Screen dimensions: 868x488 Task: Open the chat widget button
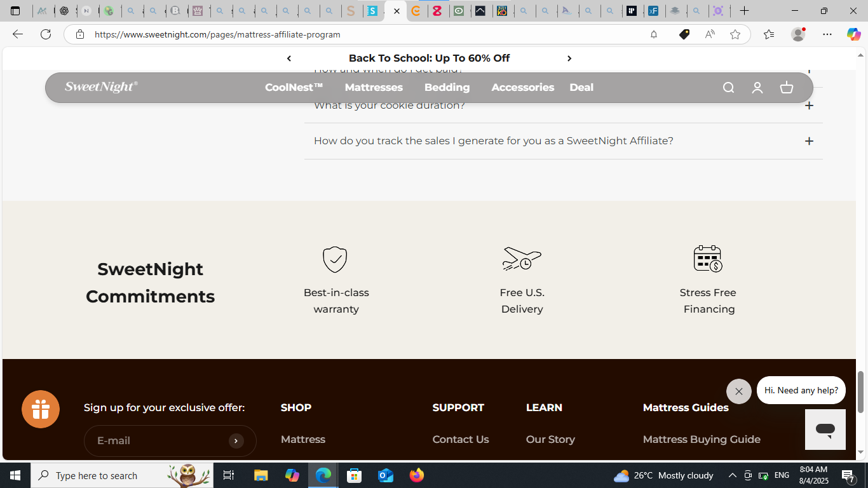point(825,430)
